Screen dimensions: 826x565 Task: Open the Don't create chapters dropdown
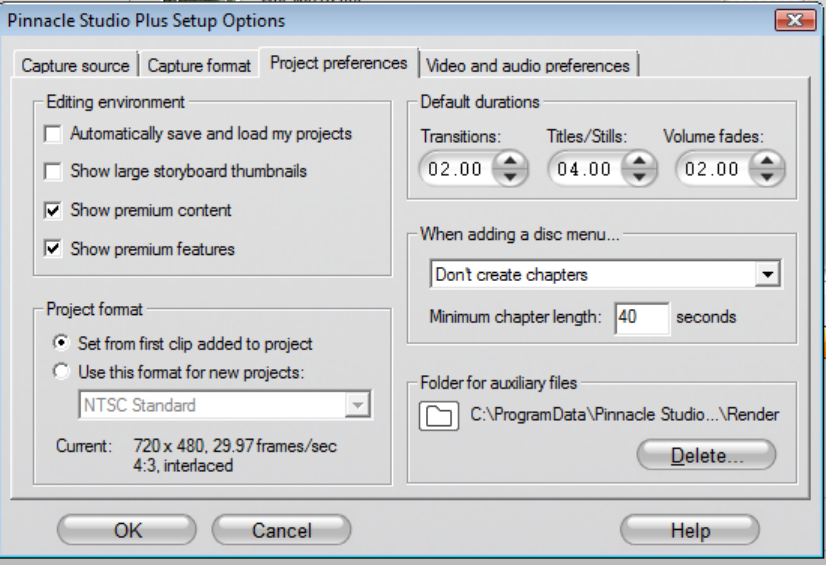tap(767, 274)
